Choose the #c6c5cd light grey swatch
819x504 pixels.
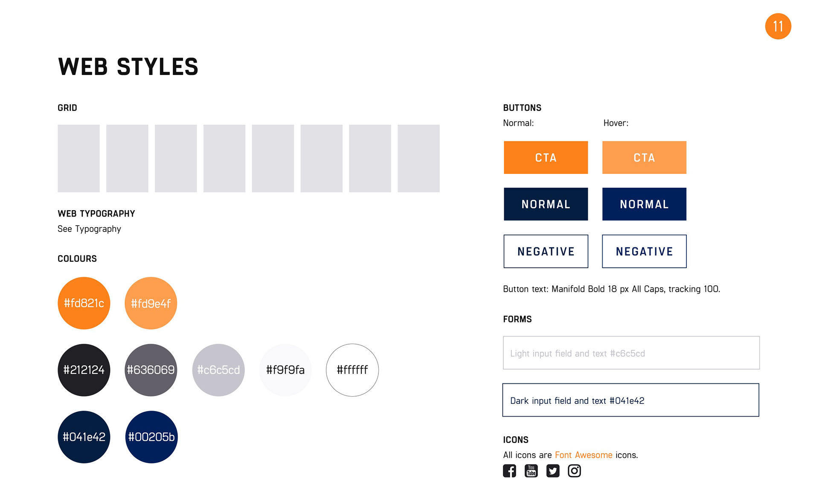[218, 370]
